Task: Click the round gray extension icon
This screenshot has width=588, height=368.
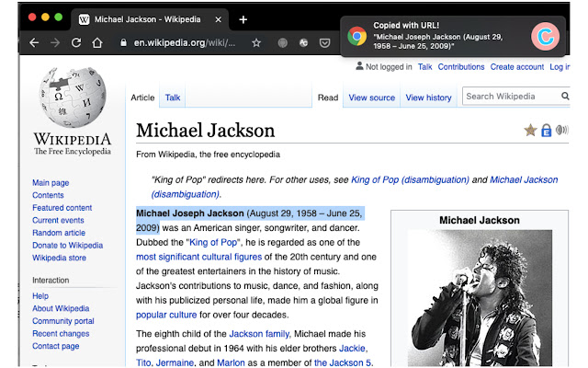Action: click(283, 43)
